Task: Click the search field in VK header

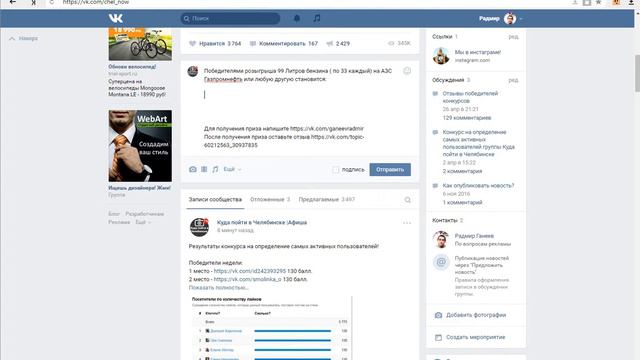Action: (x=230, y=18)
